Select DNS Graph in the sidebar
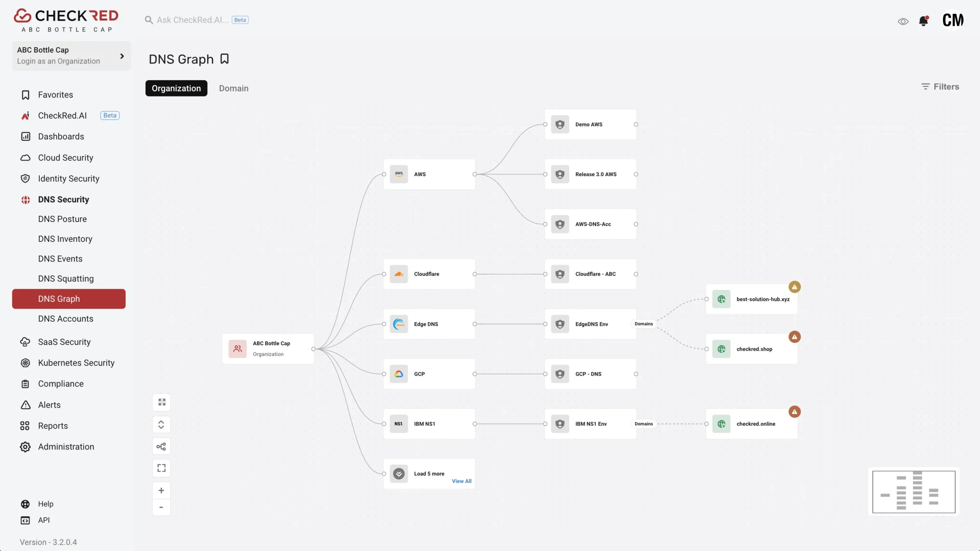This screenshot has height=551, width=980. 69,299
